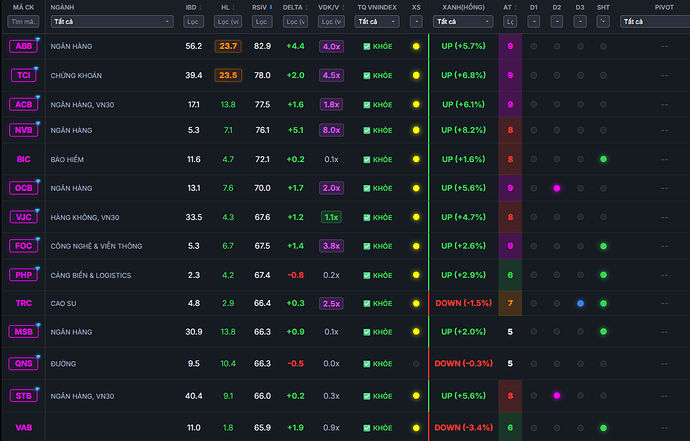Click the magenta D2 dot in OCB row
The height and width of the screenshot is (441, 690).
point(557,188)
